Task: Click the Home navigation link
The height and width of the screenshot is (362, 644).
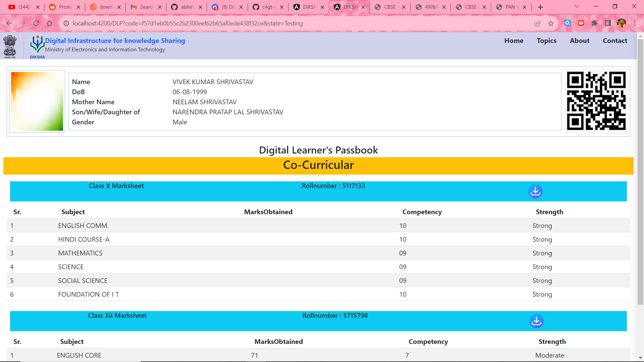Action: tap(514, 41)
